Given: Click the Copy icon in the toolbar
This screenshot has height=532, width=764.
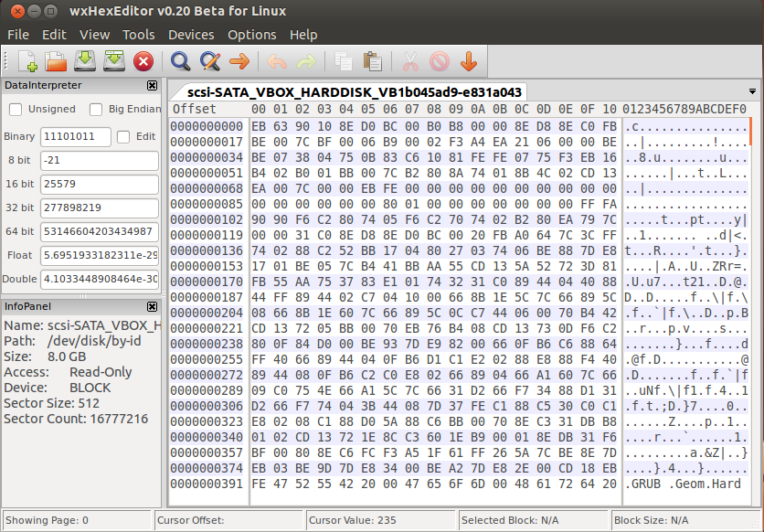Looking at the screenshot, I should pos(344,62).
